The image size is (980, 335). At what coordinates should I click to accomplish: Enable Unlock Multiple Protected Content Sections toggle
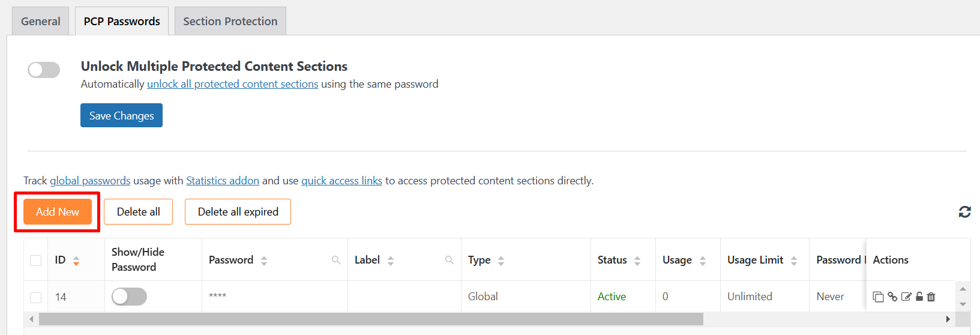coord(44,70)
